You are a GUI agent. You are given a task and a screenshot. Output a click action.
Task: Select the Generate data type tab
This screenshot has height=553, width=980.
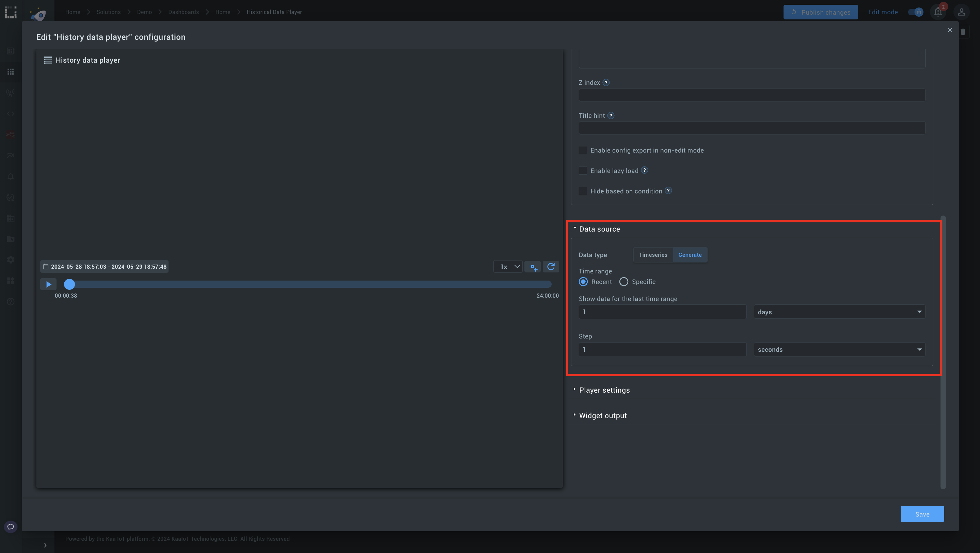click(690, 255)
